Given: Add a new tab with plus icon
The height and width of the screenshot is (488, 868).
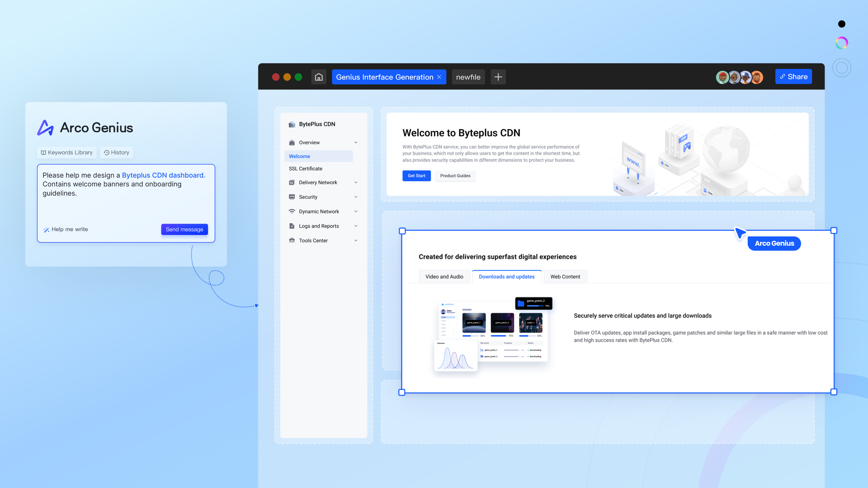Looking at the screenshot, I should 498,77.
